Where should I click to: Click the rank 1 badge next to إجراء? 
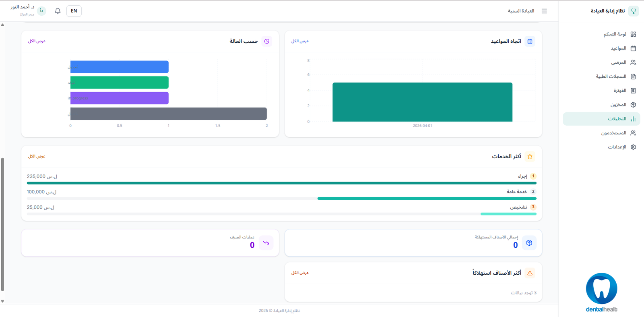[x=533, y=176]
